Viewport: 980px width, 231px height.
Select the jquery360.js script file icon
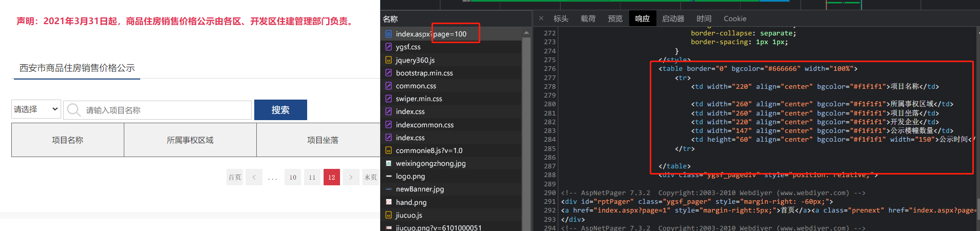[389, 60]
